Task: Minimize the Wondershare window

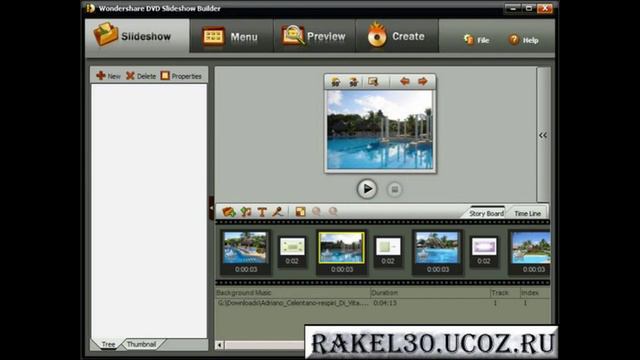Action: coord(513,8)
